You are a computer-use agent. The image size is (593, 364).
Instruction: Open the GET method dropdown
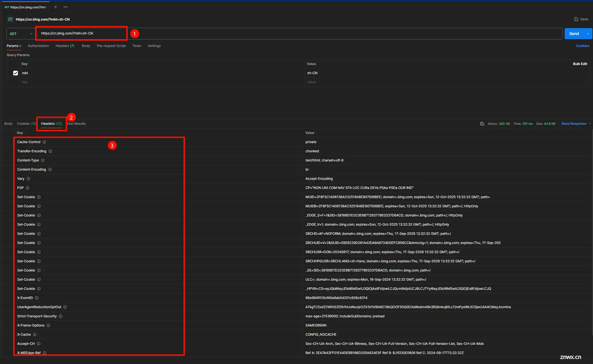(x=21, y=34)
